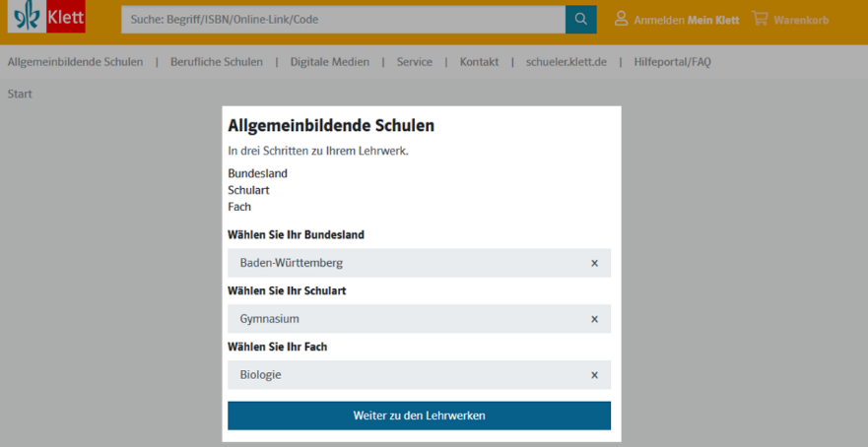Go to Digitale Medien
The width and height of the screenshot is (868, 447).
(329, 62)
